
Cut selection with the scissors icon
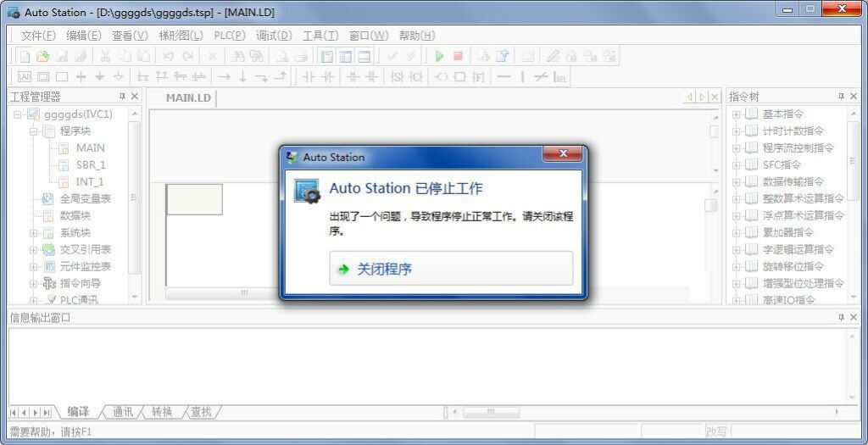105,56
